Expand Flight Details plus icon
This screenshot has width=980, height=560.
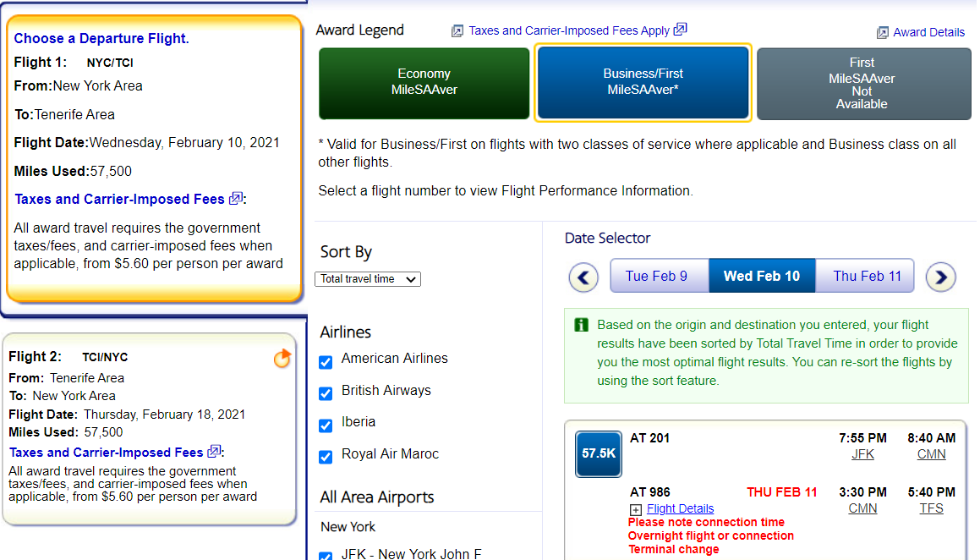(x=636, y=509)
